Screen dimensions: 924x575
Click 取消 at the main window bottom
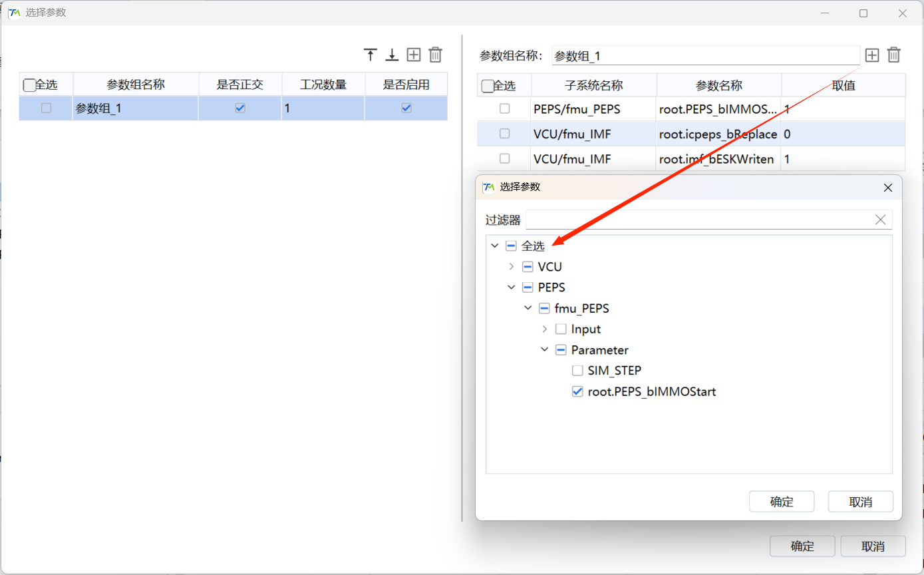tap(873, 546)
